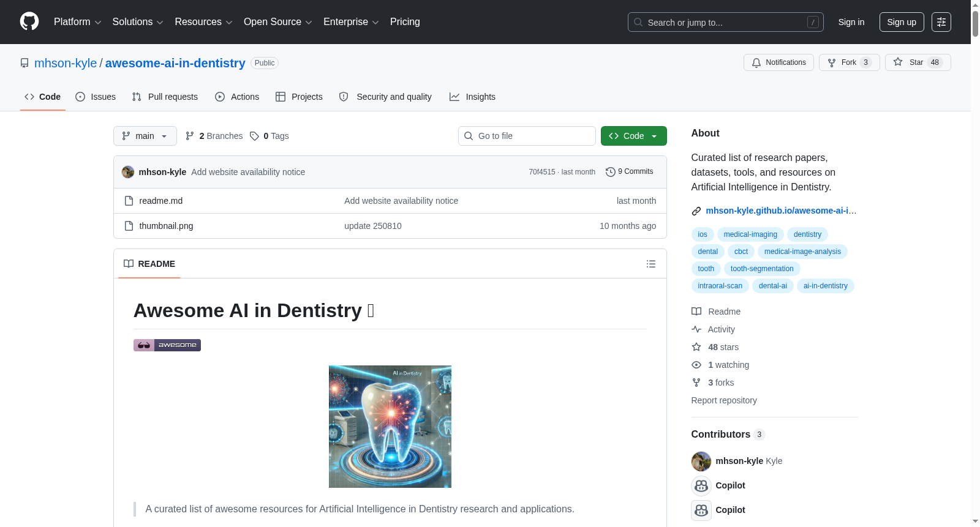Click the cbct topic tag
980x527 pixels.
(x=741, y=252)
